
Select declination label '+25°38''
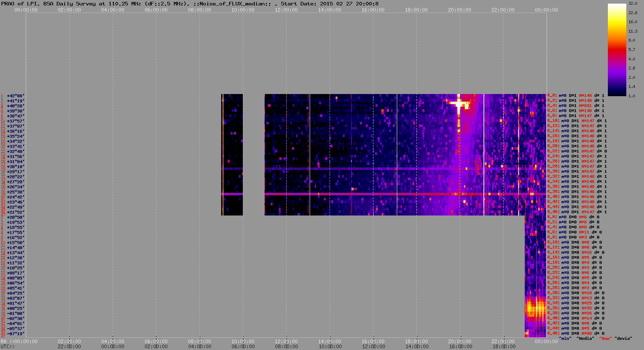tap(16, 192)
